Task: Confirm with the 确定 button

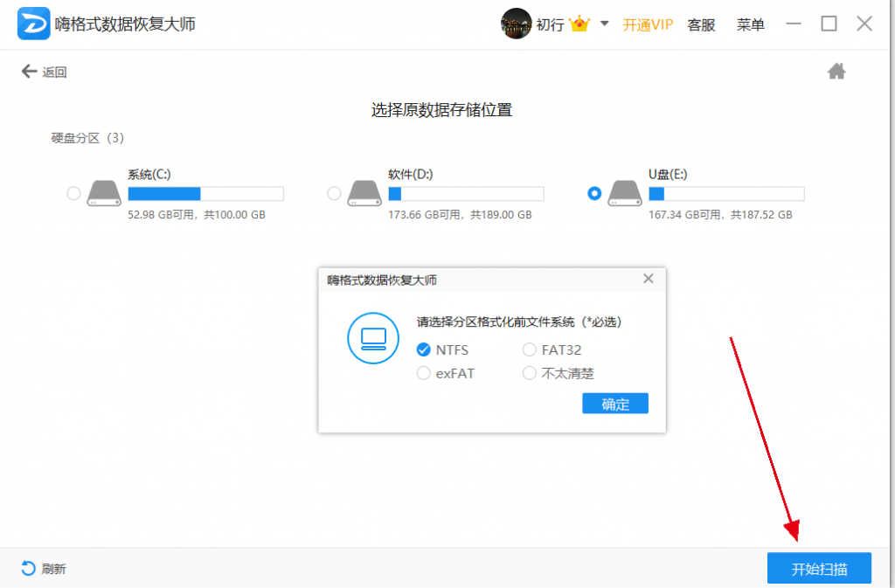Action: tap(615, 404)
